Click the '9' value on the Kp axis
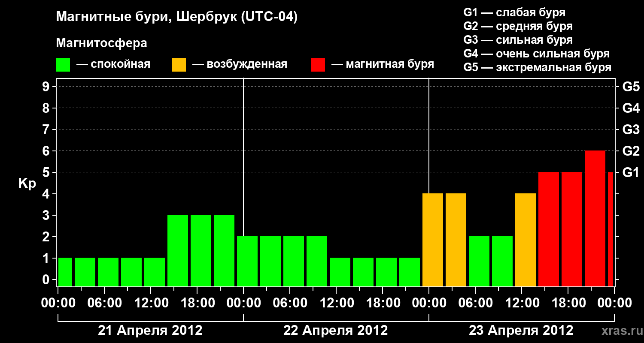Image resolution: width=644 pixels, height=343 pixels. [47, 87]
